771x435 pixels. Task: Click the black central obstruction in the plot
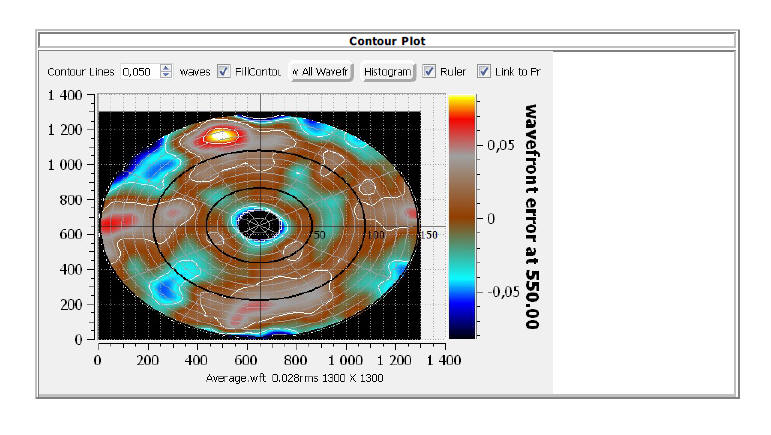(259, 225)
